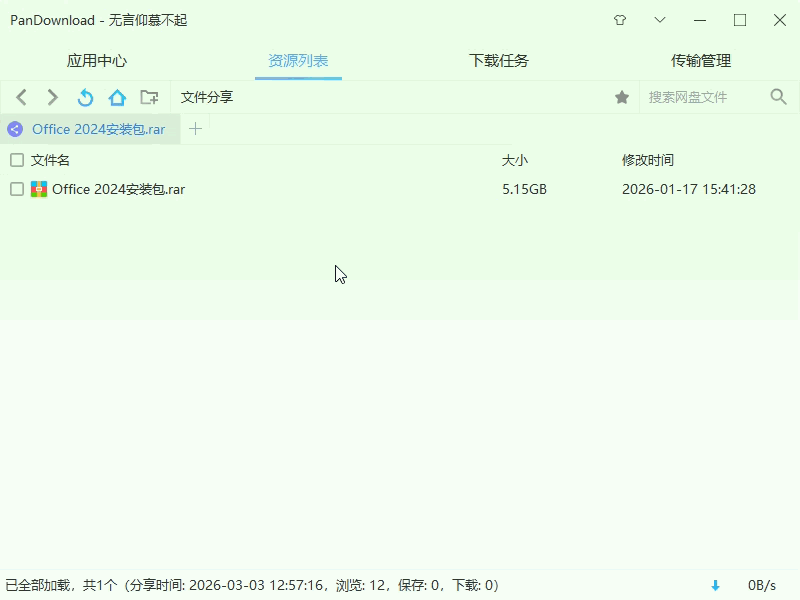
Task: Open the titlebar dropdown chevron menu
Action: 658,19
